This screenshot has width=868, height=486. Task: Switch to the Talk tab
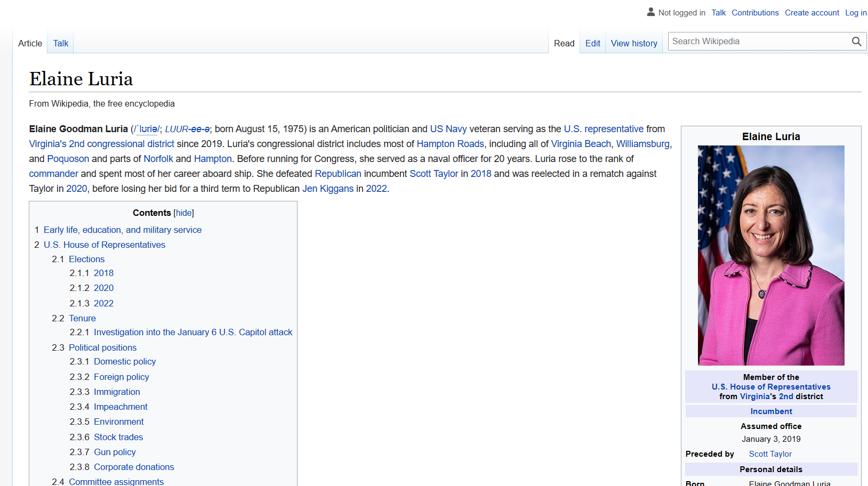[61, 43]
